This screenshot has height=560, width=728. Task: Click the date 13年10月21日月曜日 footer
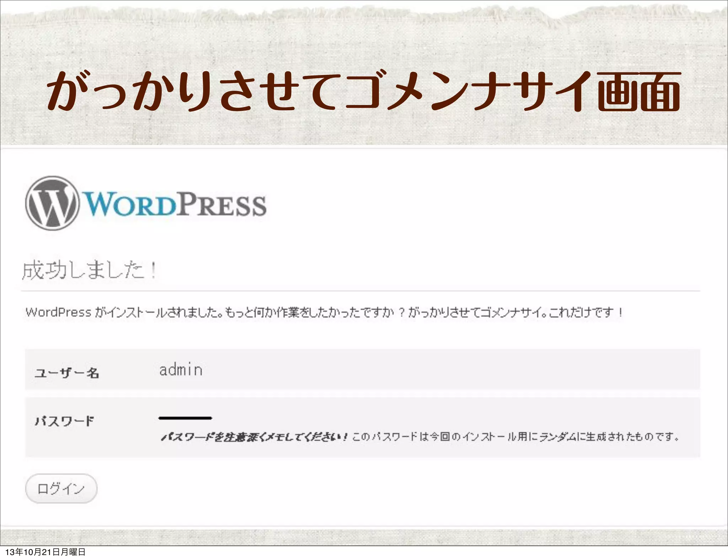click(45, 552)
